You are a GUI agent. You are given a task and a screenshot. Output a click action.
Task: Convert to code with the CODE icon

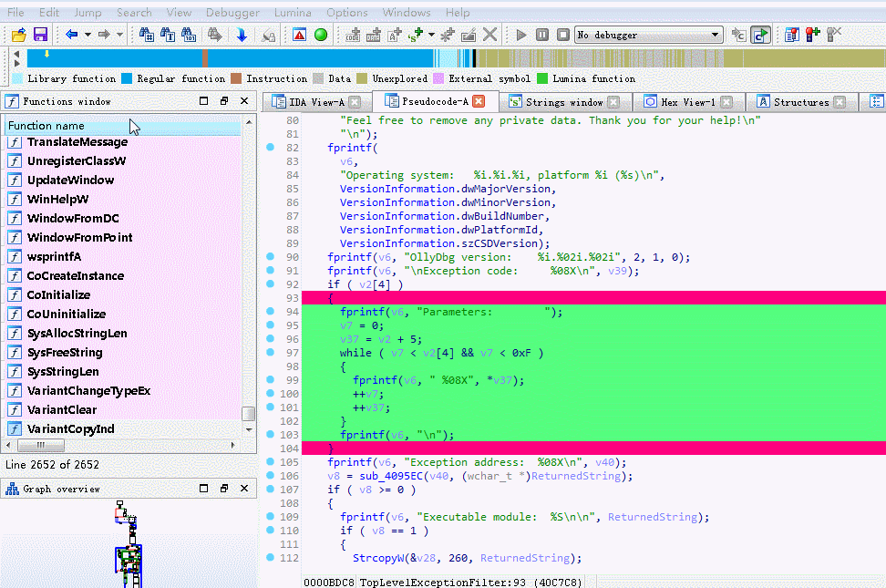tap(353, 35)
